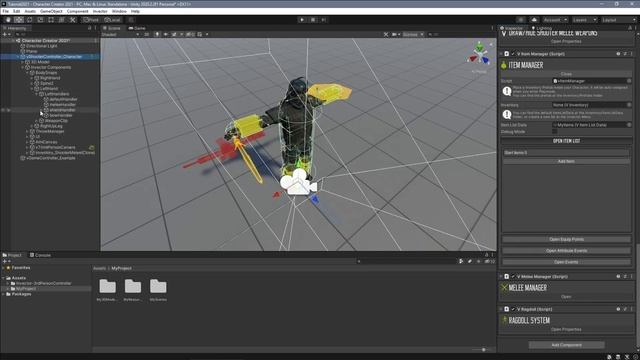Open cloud services icon

[534, 20]
